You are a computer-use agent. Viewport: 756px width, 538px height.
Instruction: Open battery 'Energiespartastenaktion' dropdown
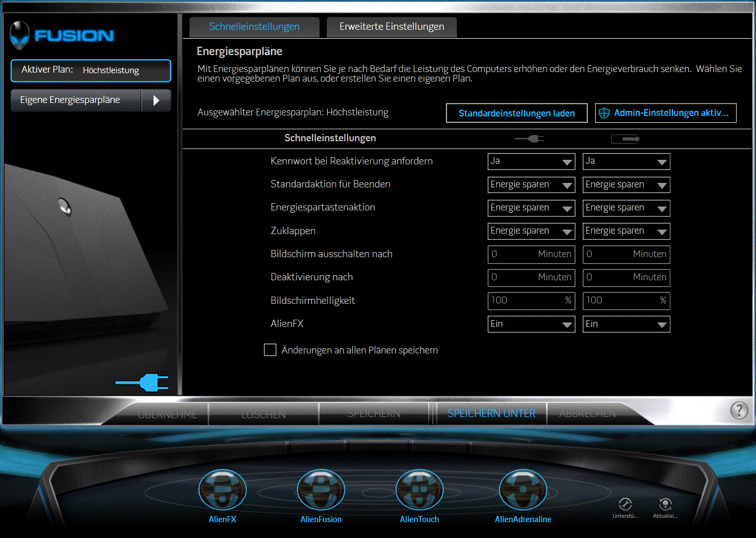coord(627,208)
